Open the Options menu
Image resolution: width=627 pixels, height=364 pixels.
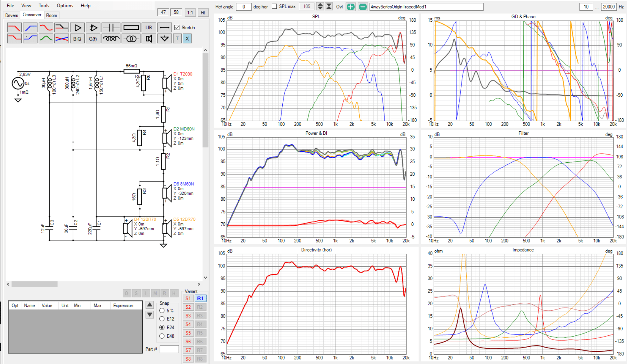(65, 5)
